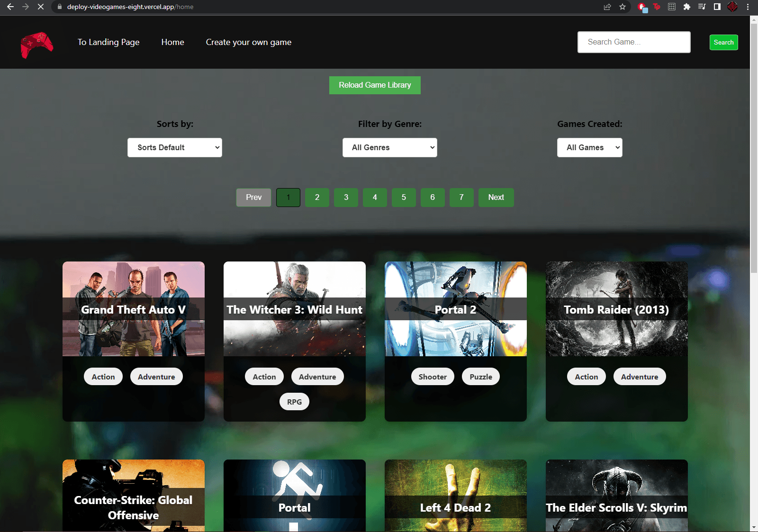Go to page 6
Image resolution: width=758 pixels, height=532 pixels.
433,198
